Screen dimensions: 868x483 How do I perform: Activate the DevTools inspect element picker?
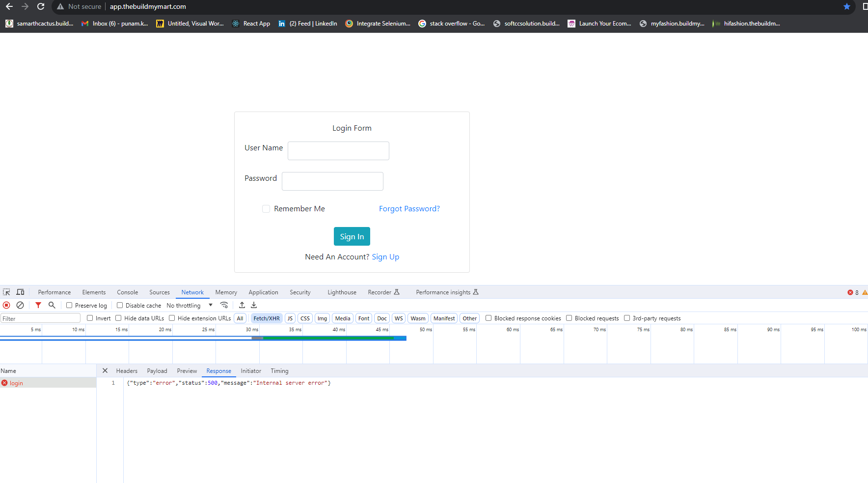tap(6, 292)
